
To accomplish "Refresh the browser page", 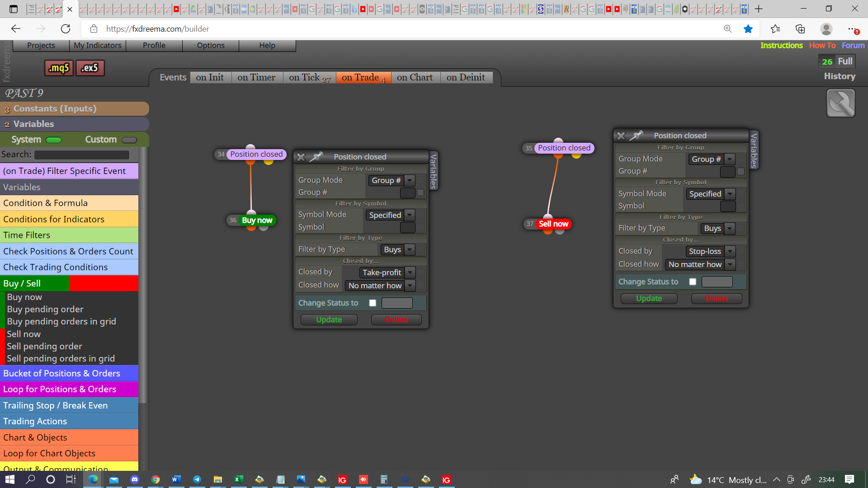I will pyautogui.click(x=66, y=29).
